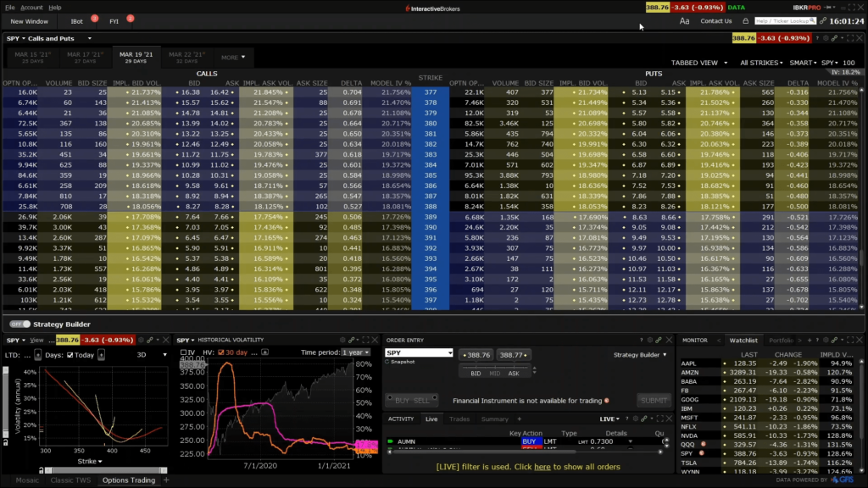Click the font size Aa icon
This screenshot has width=868, height=488.
point(684,20)
